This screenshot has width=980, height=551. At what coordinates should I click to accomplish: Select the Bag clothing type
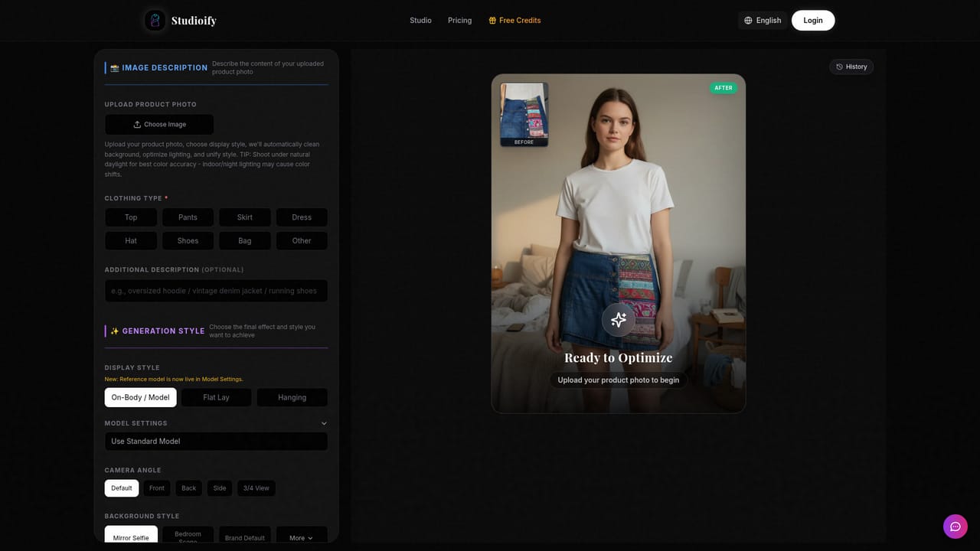245,241
